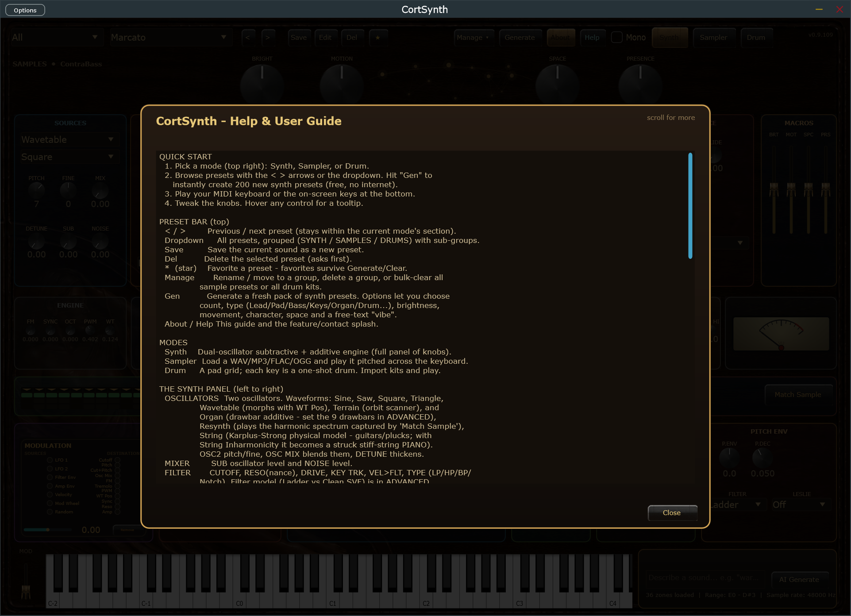Screen dimensions: 851x616
Task: Select Tremolo modulation destination
Action: (117, 486)
